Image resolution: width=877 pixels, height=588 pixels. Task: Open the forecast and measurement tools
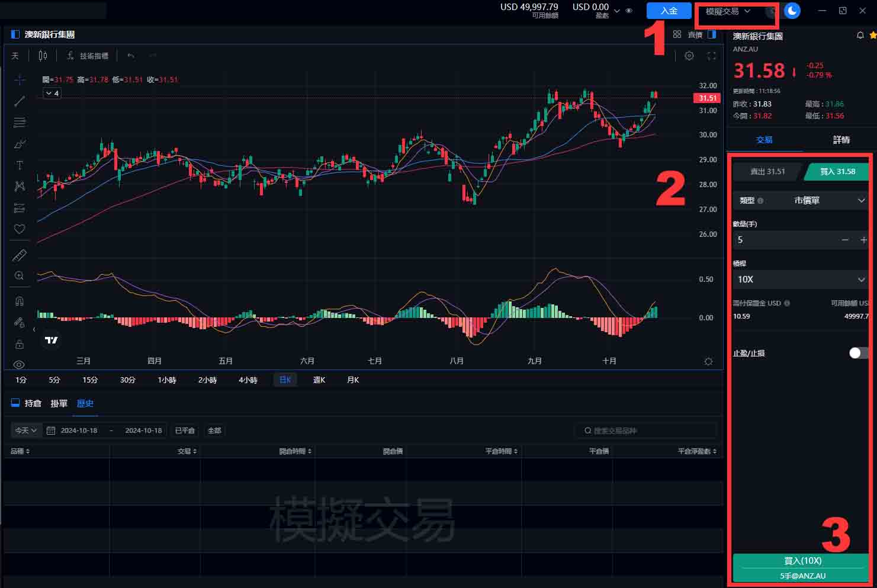tap(20, 208)
